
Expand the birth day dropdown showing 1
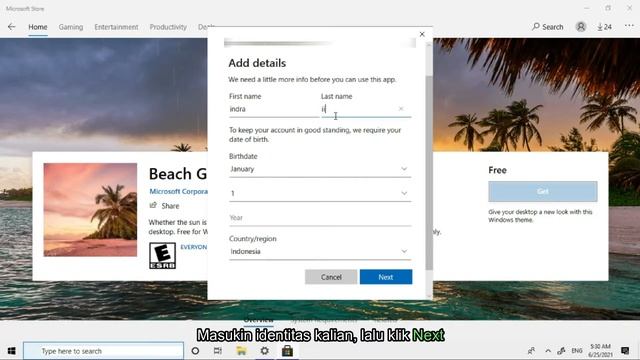point(320,193)
